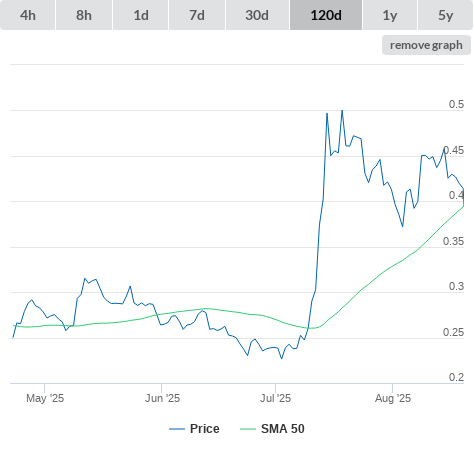The image size is (474, 455).
Task: Click the May '25 axis label
Action: tap(45, 398)
